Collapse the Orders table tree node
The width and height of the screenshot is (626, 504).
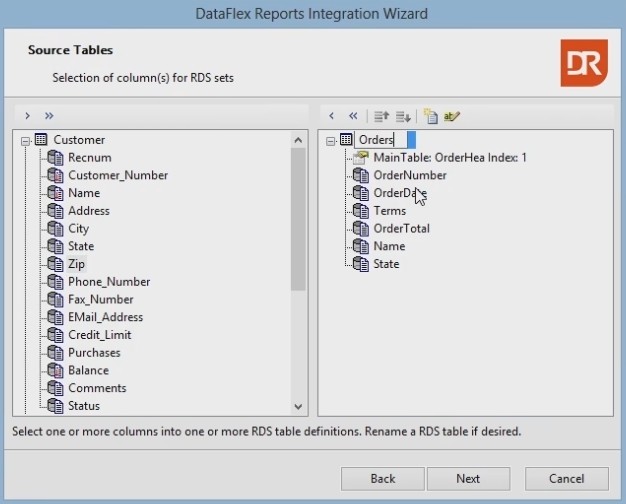[x=331, y=140]
